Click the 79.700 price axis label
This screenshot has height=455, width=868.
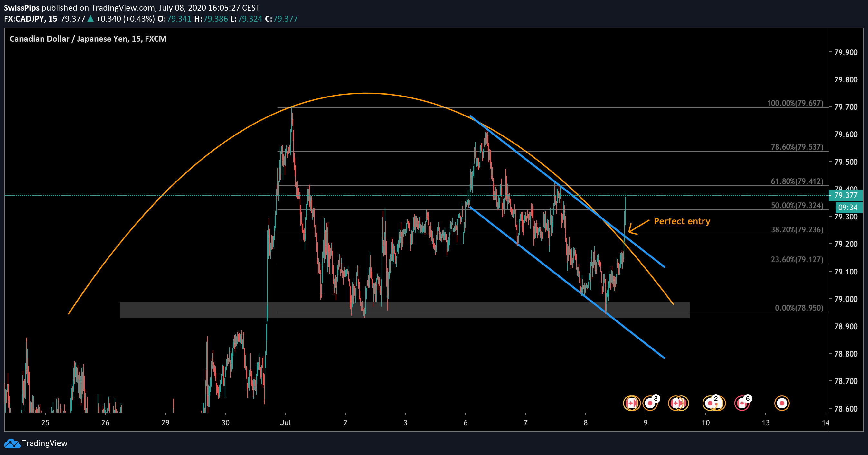click(x=846, y=107)
